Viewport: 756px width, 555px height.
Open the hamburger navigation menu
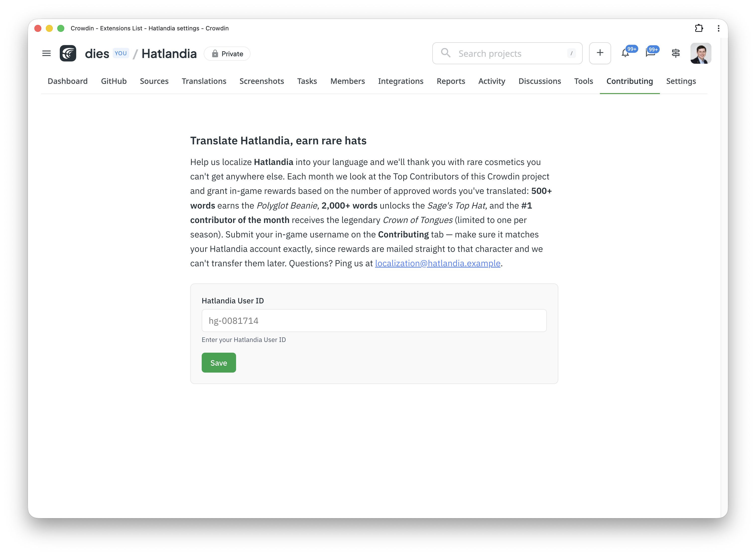(x=46, y=54)
